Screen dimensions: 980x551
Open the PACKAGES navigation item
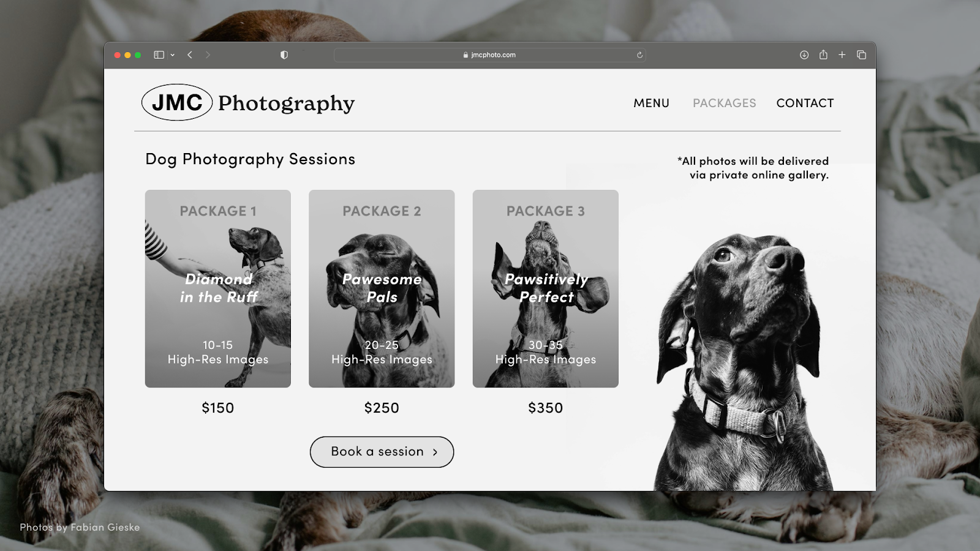coord(724,103)
